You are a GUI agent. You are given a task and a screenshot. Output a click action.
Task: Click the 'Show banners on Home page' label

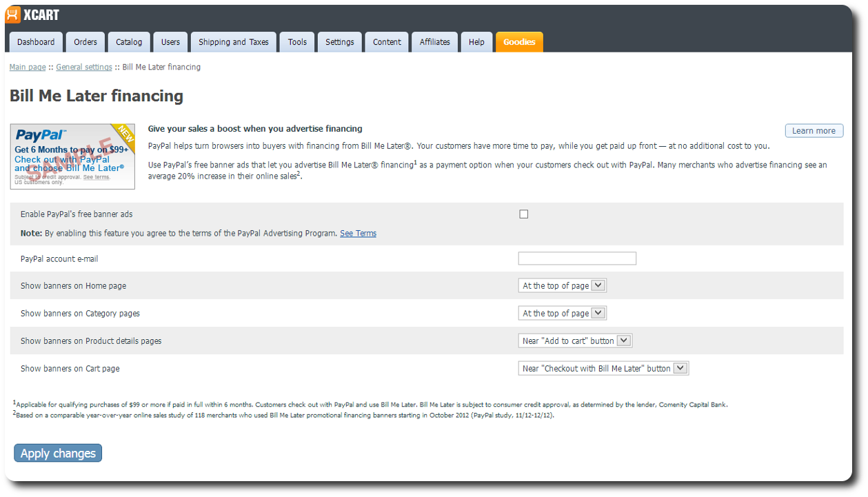(x=73, y=285)
